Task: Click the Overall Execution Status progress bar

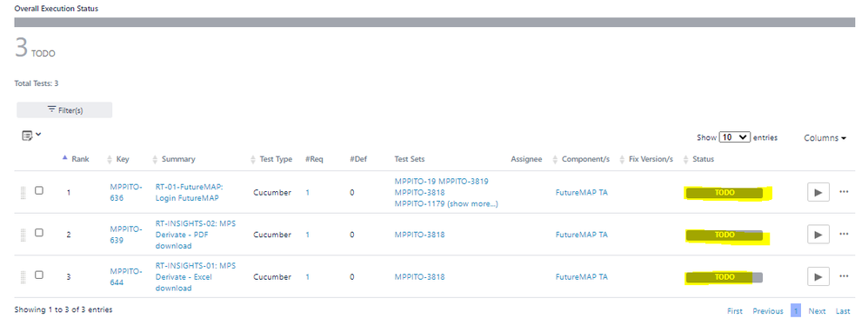Action: pyautogui.click(x=435, y=22)
